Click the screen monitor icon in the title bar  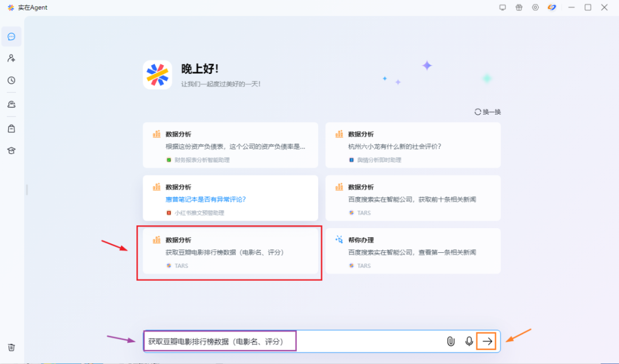(503, 7)
